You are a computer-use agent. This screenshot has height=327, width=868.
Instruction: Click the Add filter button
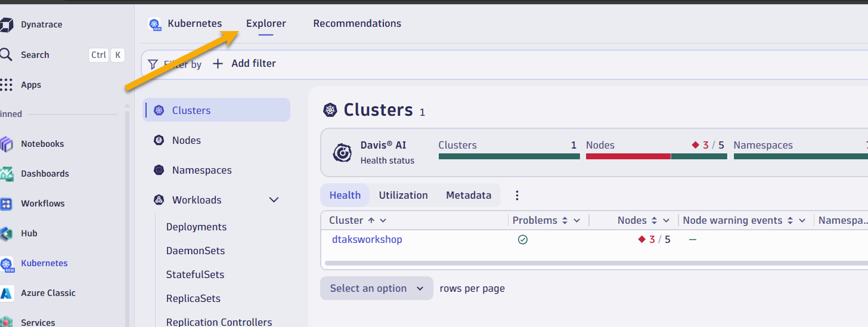[x=245, y=63]
